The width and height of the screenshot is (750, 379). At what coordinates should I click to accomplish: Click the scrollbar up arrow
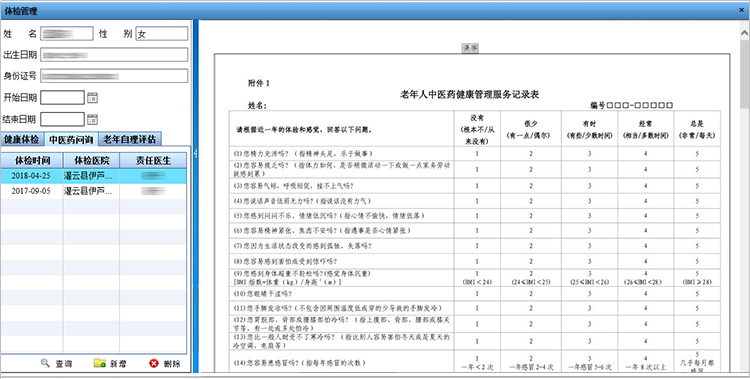click(x=744, y=33)
